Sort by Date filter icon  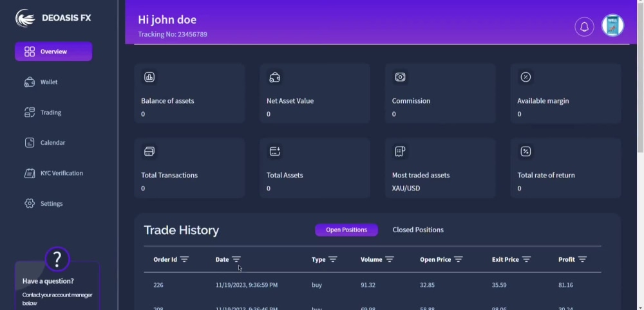(x=236, y=259)
